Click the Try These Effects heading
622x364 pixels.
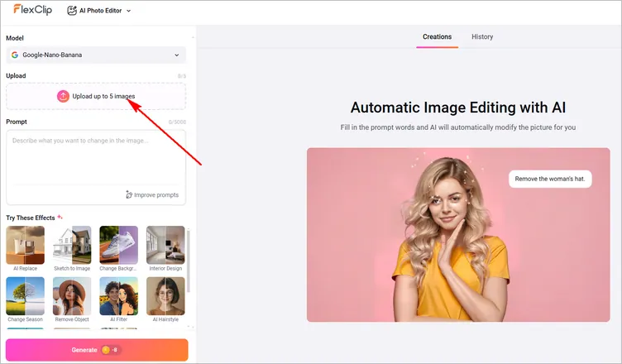[31, 218]
